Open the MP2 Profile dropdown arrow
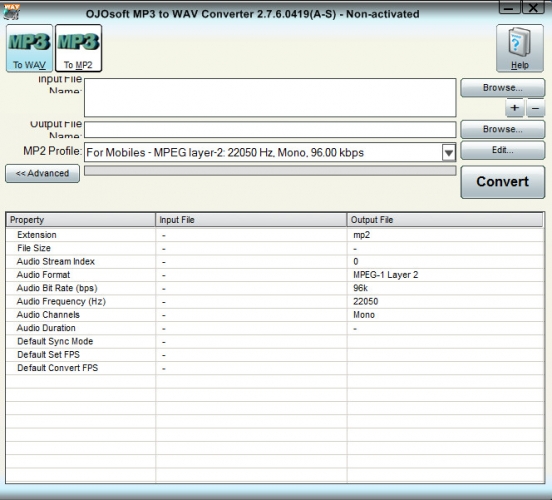 click(448, 153)
